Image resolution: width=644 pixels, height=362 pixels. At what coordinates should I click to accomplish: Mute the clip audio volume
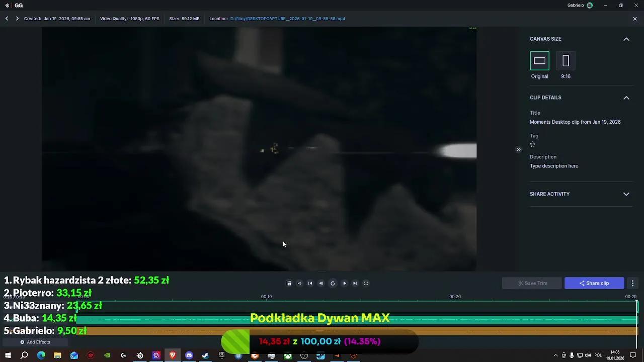click(x=299, y=283)
